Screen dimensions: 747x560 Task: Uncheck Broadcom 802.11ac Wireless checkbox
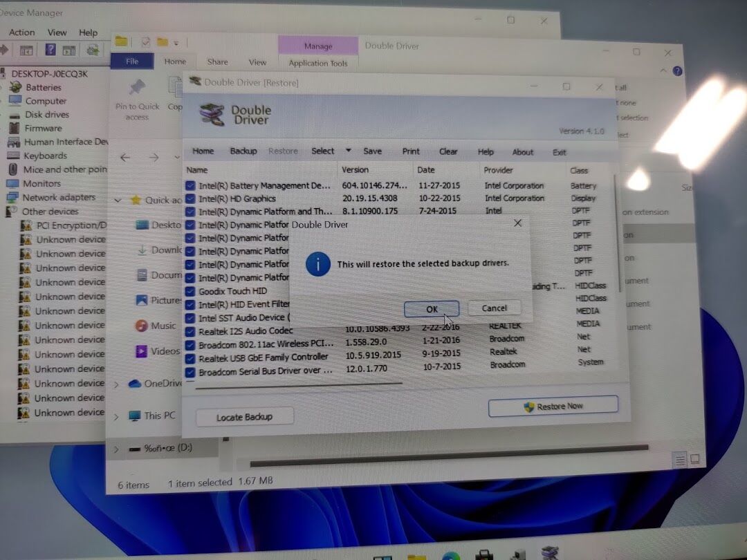click(190, 345)
